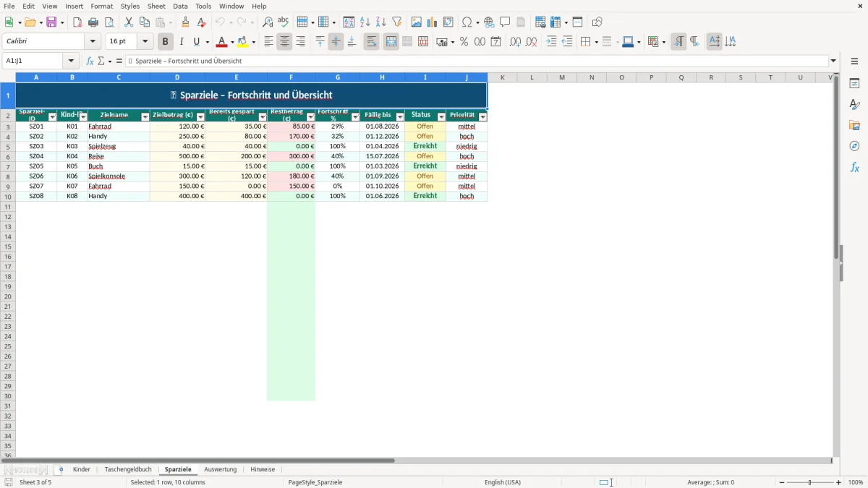
Task: Open the sidebar Properties panel
Action: pos(854,83)
